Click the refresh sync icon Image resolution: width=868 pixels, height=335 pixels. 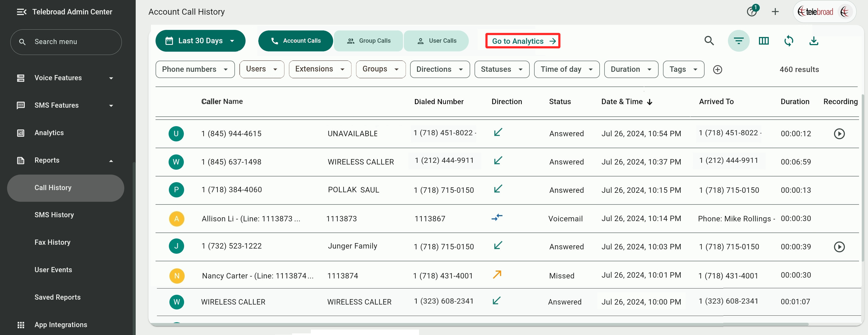pos(789,41)
